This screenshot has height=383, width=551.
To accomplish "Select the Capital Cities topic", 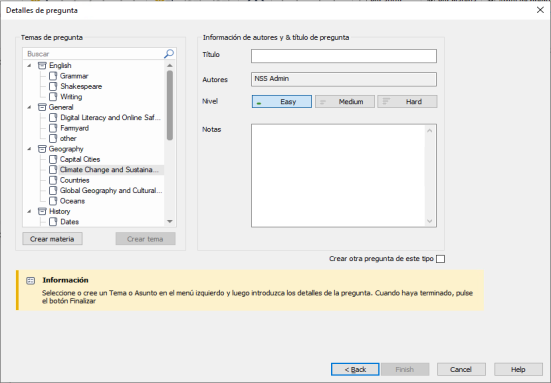I will click(x=80, y=159).
